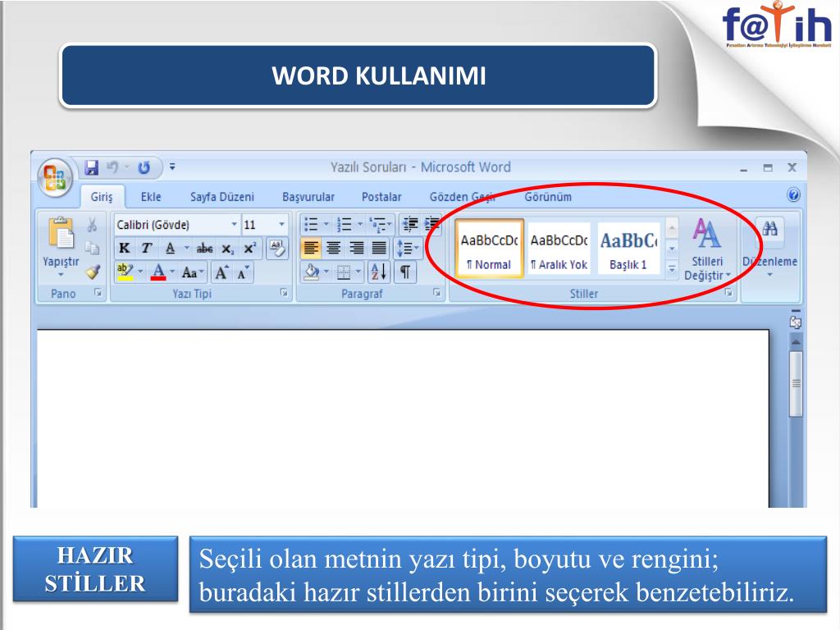Open Yazı Tipi dialog launcher

284,293
